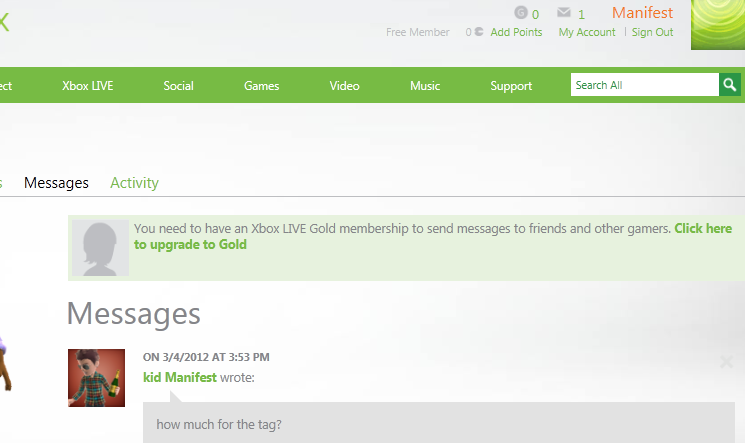Click kid Manifest's avatar picture
This screenshot has width=745, height=443.
(x=96, y=378)
